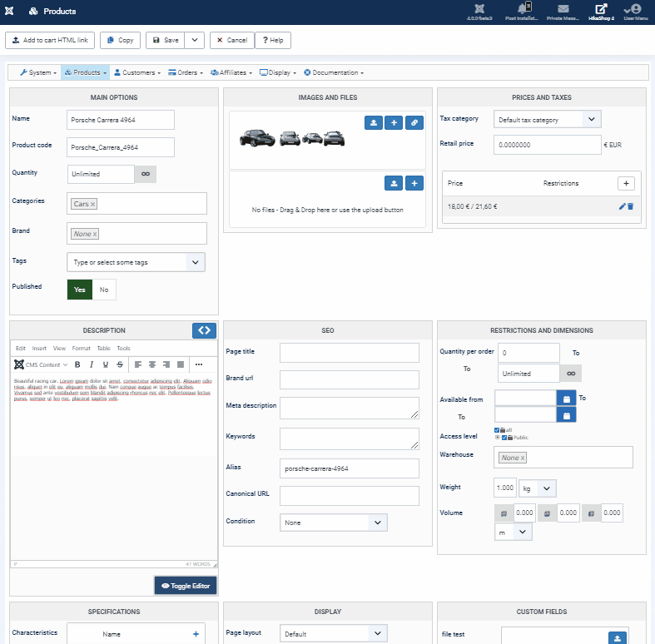The image size is (655, 644).
Task: Click the Copy button
Action: coord(120,40)
